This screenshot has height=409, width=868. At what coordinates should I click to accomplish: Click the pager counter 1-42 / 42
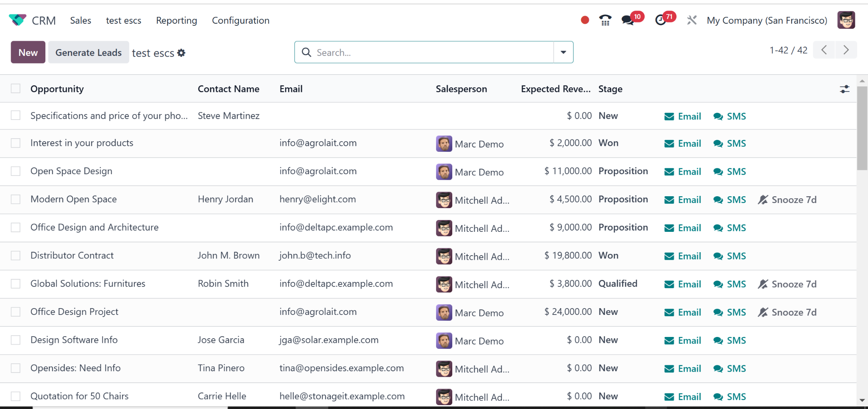pos(788,50)
